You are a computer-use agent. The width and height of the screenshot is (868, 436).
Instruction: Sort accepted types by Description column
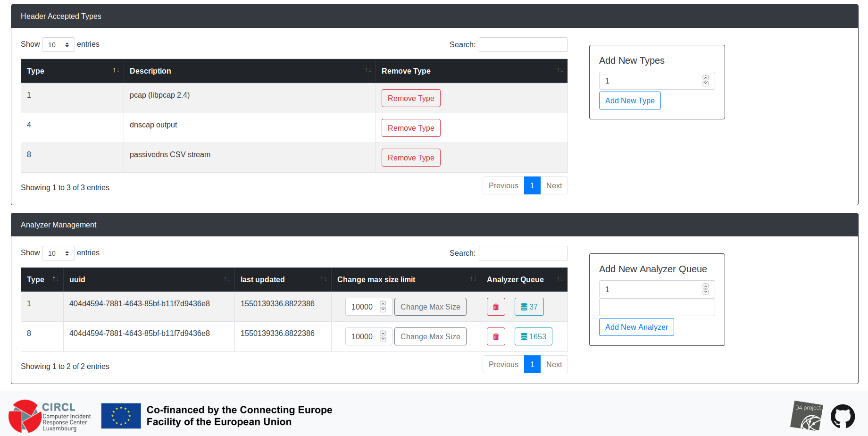(250, 71)
